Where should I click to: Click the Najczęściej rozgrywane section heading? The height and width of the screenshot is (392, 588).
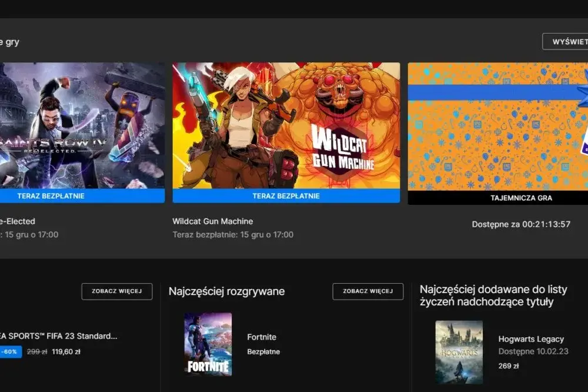226,291
